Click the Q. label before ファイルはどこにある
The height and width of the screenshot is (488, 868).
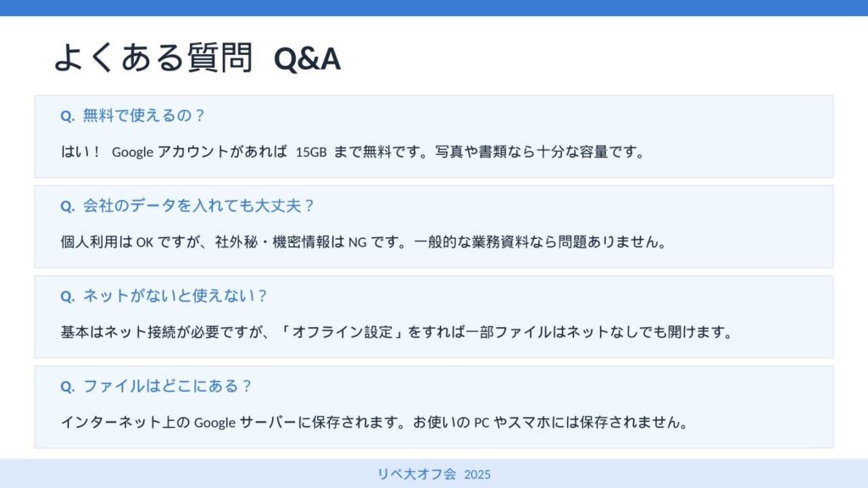click(x=68, y=386)
